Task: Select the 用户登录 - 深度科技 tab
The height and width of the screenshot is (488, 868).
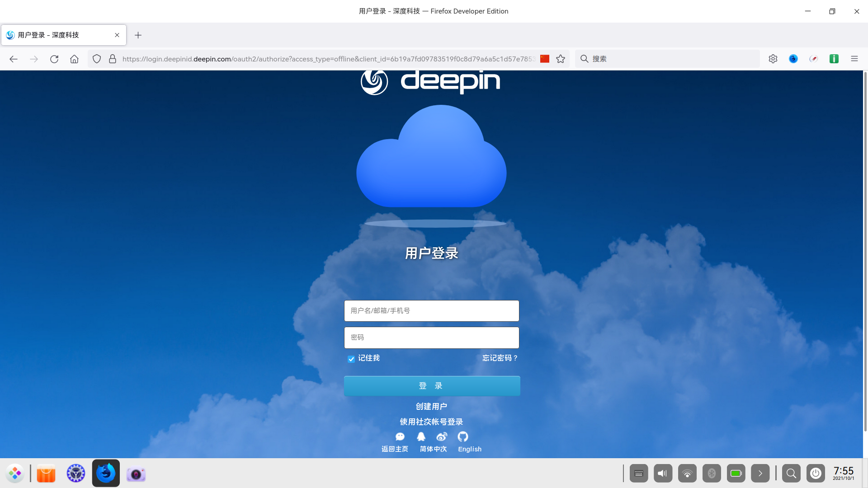Action: click(59, 35)
